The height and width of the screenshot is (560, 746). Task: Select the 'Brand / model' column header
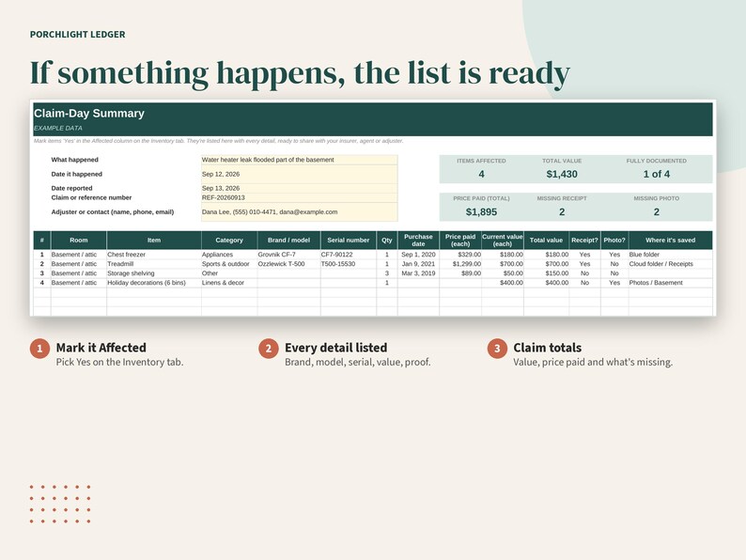coord(288,241)
